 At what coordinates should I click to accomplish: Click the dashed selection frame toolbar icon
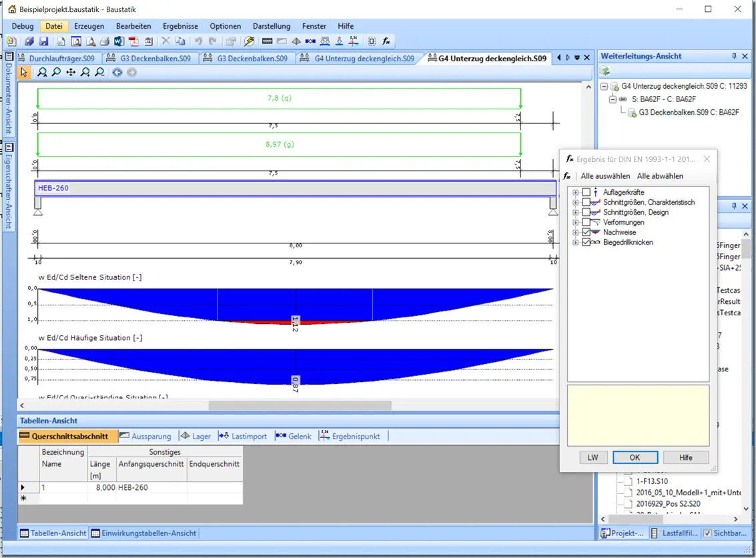click(x=372, y=41)
